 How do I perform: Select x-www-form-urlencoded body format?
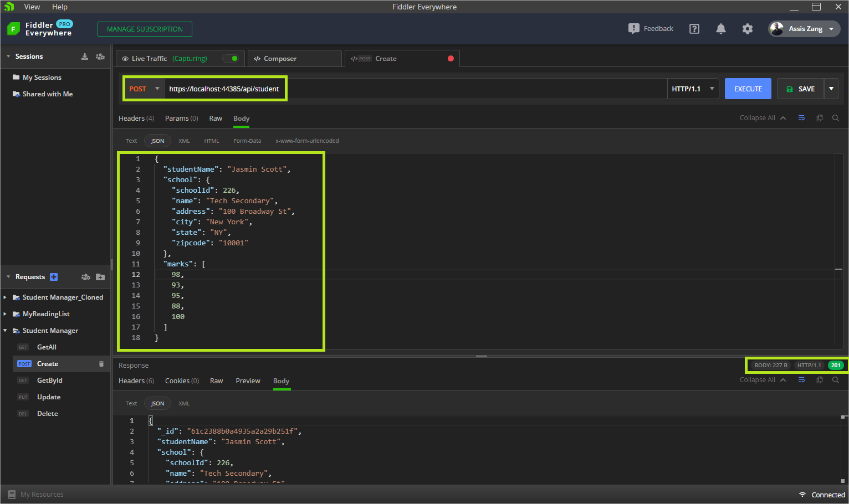pos(307,141)
